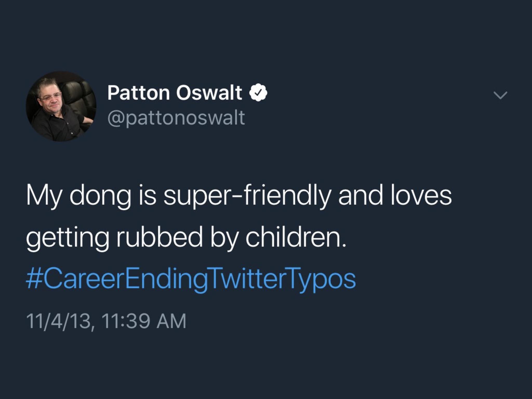Screen dimensions: 532x399
Task: Click the first name "Patton" in header
Action: [x=139, y=93]
